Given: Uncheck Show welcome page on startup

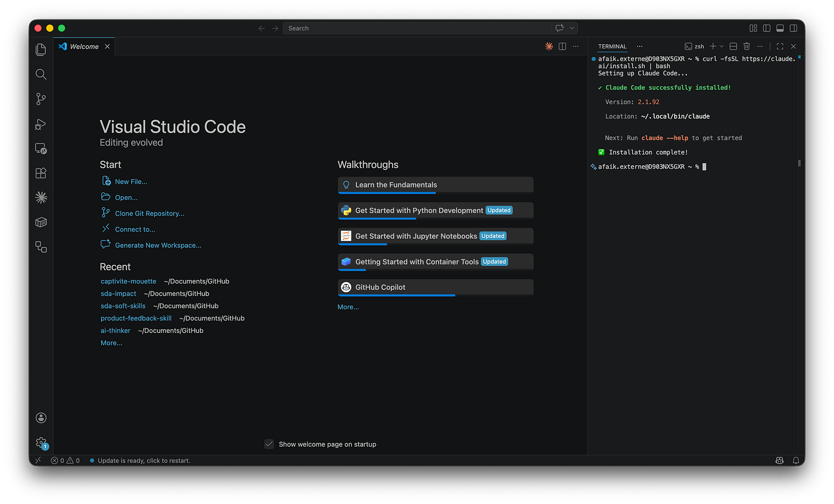Looking at the screenshot, I should point(269,444).
